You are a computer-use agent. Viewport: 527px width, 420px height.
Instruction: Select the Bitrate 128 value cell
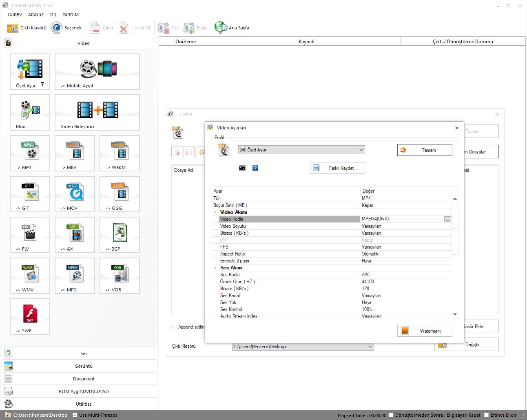tap(406, 289)
